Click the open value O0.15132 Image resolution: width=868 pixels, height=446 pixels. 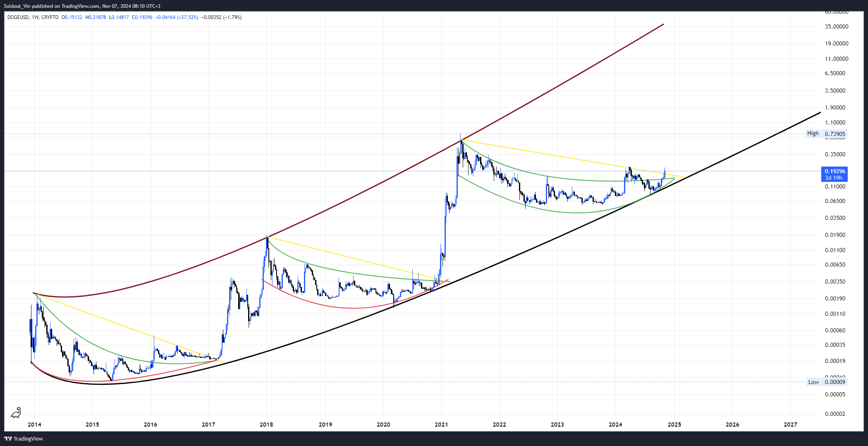tap(72, 17)
